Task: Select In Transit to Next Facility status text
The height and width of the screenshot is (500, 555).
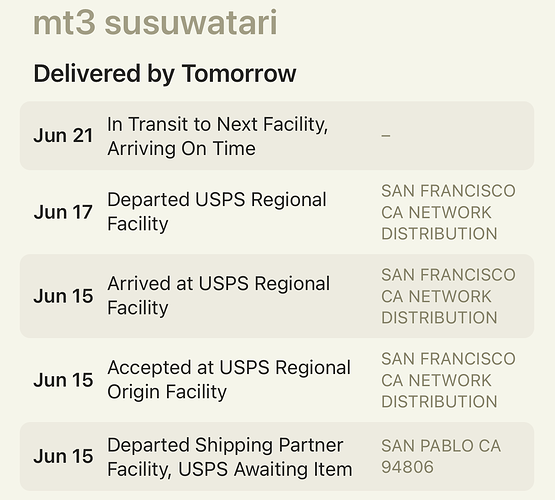Action: 218,125
